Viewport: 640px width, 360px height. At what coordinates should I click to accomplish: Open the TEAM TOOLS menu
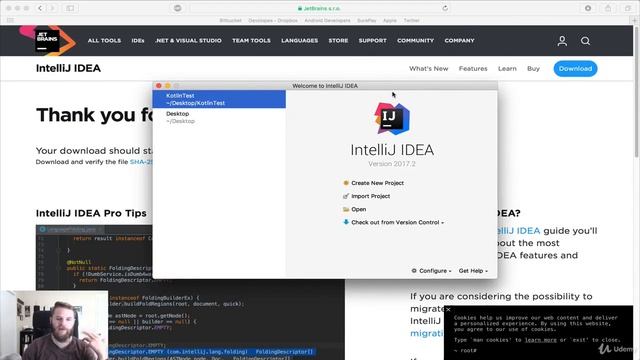click(x=251, y=40)
